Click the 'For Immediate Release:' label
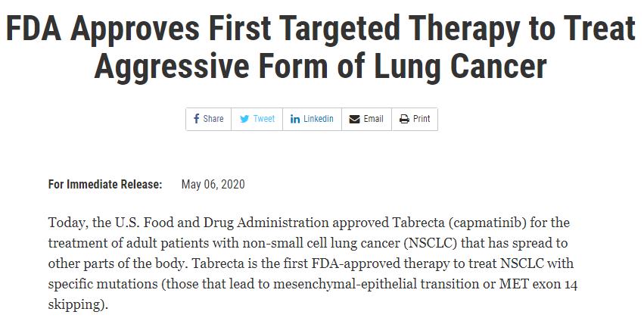This screenshot has width=644, height=321. coord(105,184)
